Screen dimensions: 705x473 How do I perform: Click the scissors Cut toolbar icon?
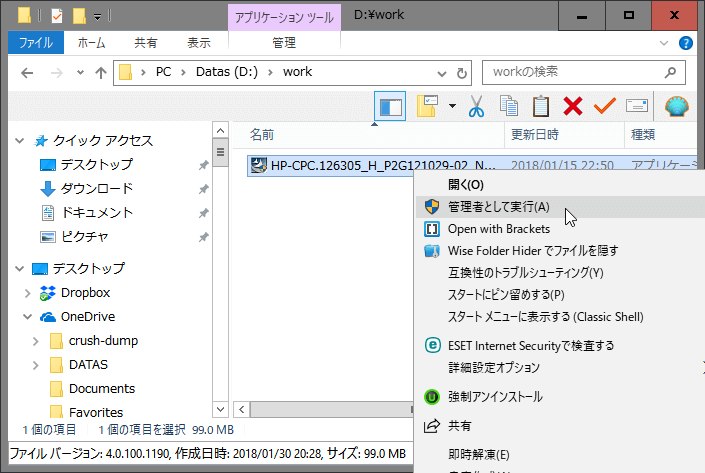476,106
